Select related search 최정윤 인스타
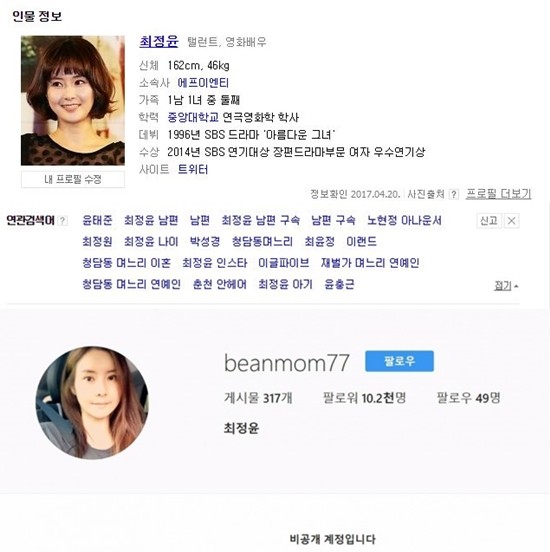This screenshot has height=552, width=550. tap(215, 263)
